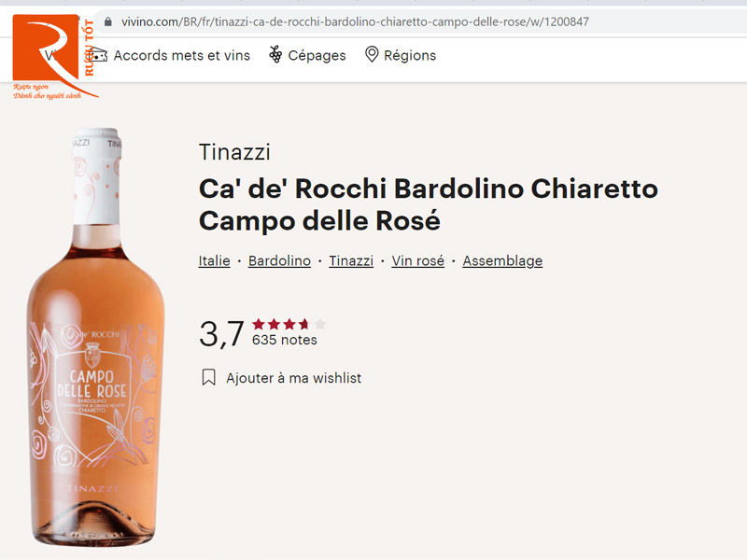
Task: Open the Accords mets et vins section
Action: pos(181,56)
